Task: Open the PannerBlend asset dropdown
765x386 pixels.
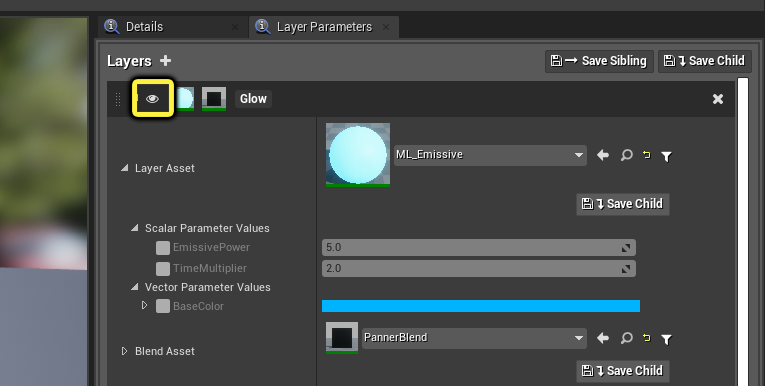Action: [x=474, y=338]
